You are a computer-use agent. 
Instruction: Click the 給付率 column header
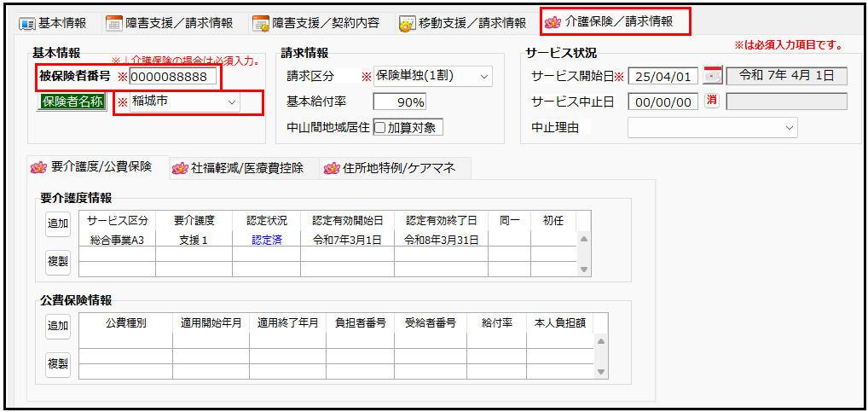pyautogui.click(x=496, y=323)
